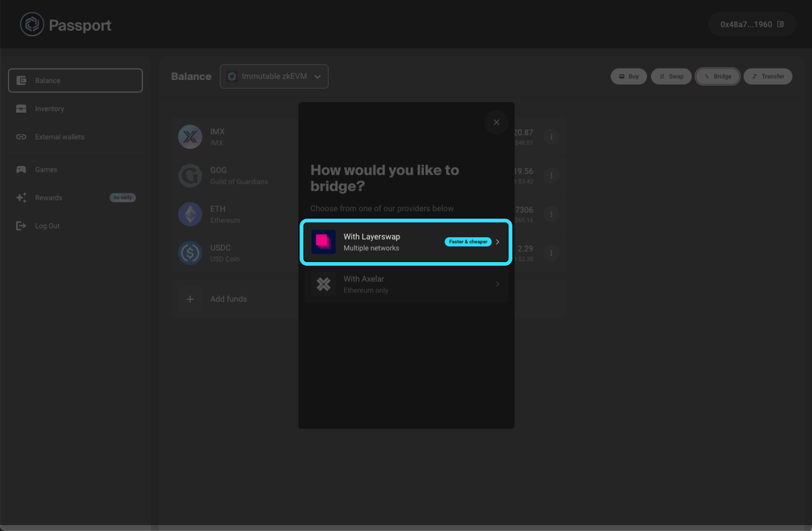Click the 'USD Coin' label
812x531 pixels.
(x=225, y=259)
